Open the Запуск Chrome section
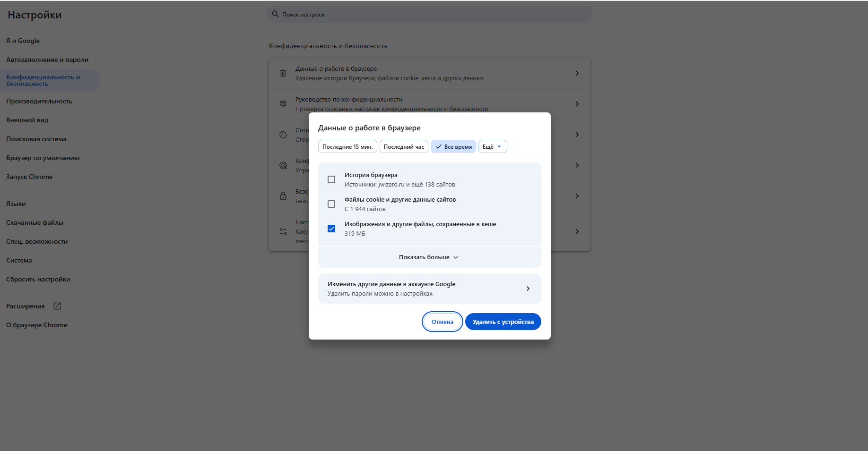The height and width of the screenshot is (451, 868). [x=29, y=177]
